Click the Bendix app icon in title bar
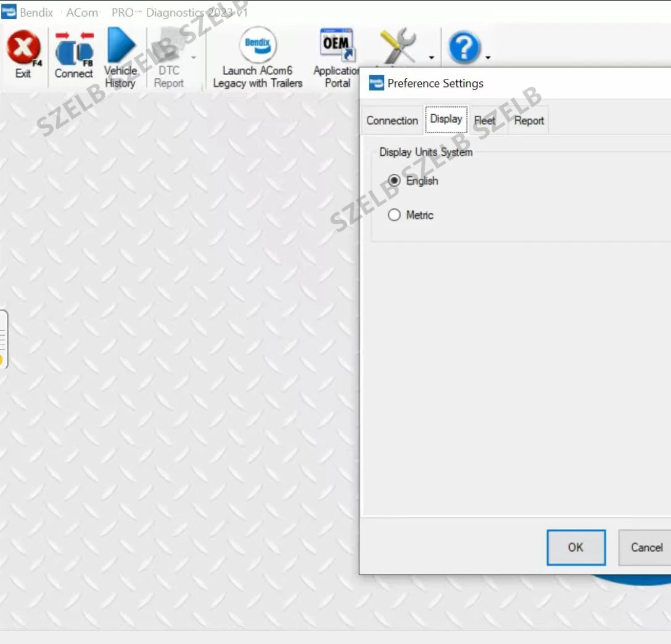 point(9,12)
